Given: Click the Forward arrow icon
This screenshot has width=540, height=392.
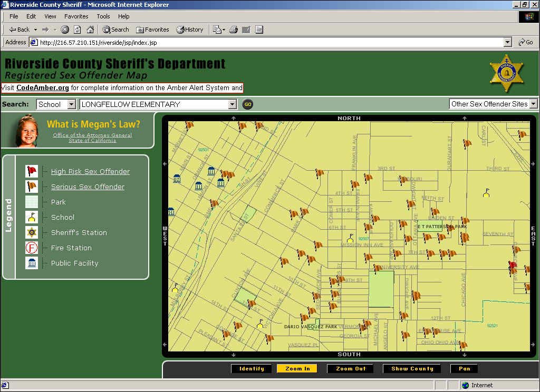Looking at the screenshot, I should click(45, 30).
